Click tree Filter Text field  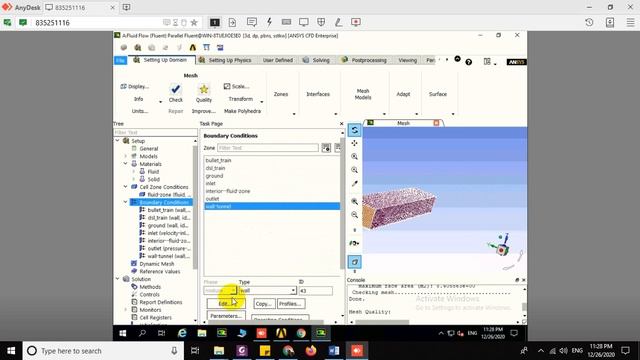[x=155, y=133]
